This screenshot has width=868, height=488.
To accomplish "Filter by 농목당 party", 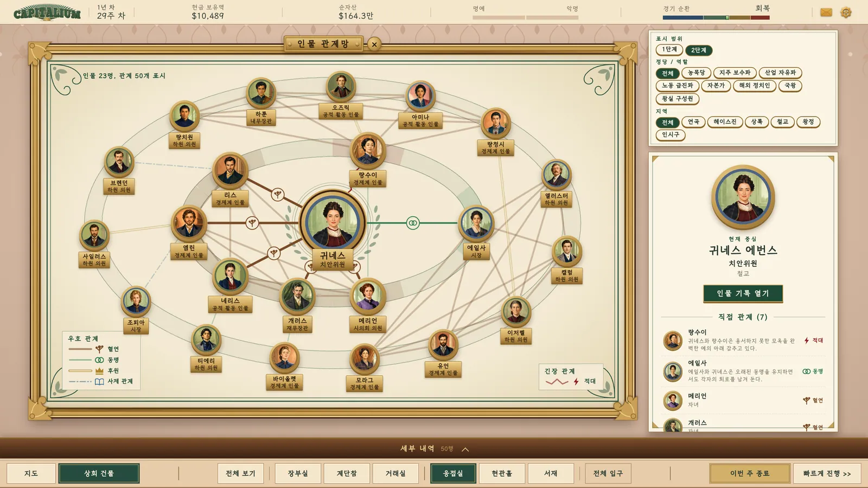I will click(696, 73).
